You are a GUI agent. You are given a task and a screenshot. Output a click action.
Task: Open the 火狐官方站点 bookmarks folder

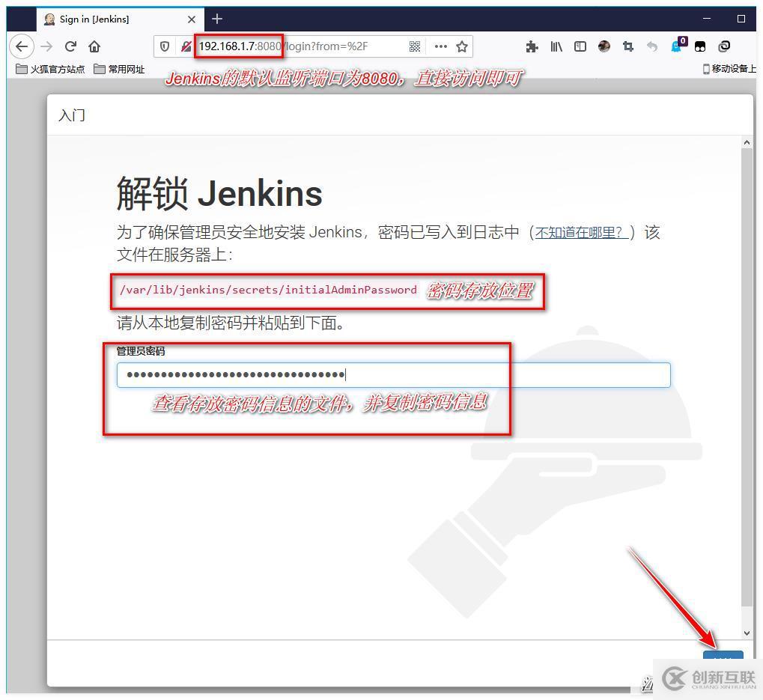pos(51,69)
